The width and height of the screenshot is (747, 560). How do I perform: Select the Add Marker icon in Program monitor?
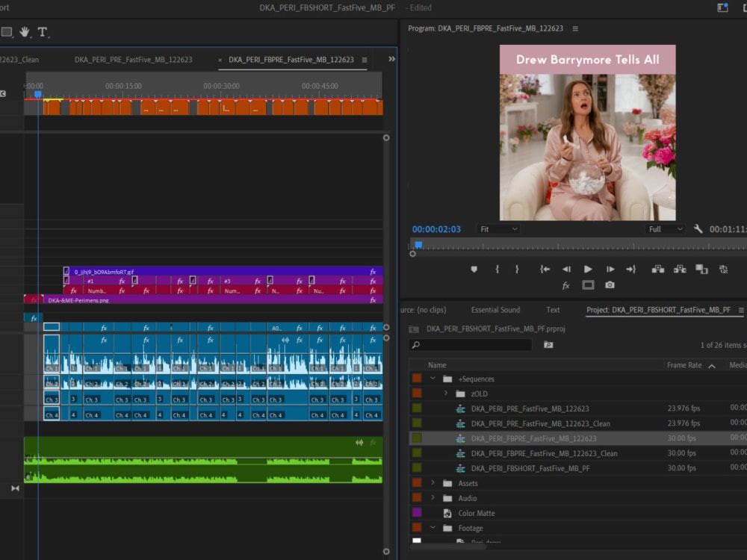click(474, 269)
